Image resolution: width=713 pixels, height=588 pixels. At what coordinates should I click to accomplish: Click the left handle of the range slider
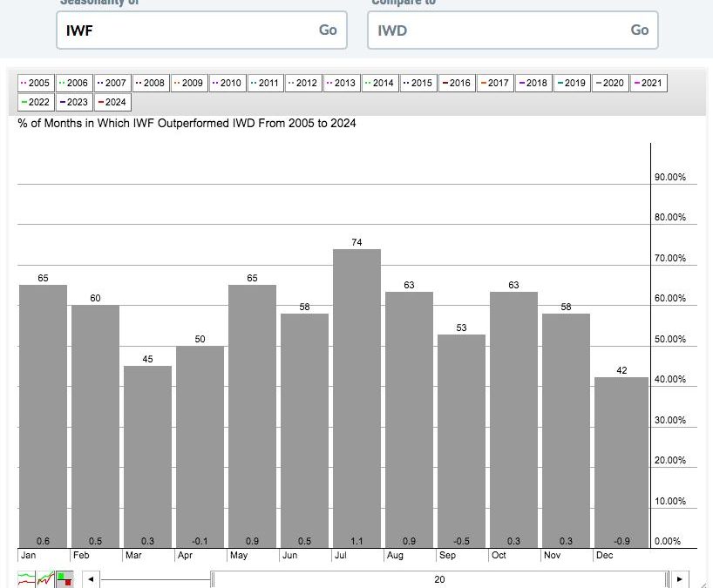click(x=213, y=579)
